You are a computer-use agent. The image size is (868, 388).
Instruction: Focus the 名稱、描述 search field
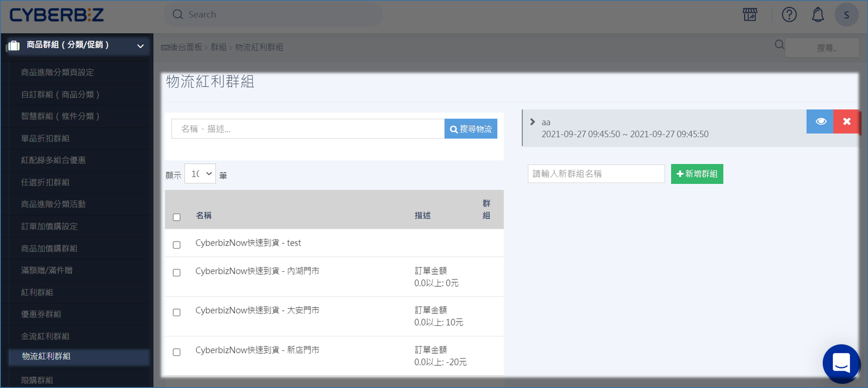tap(308, 129)
